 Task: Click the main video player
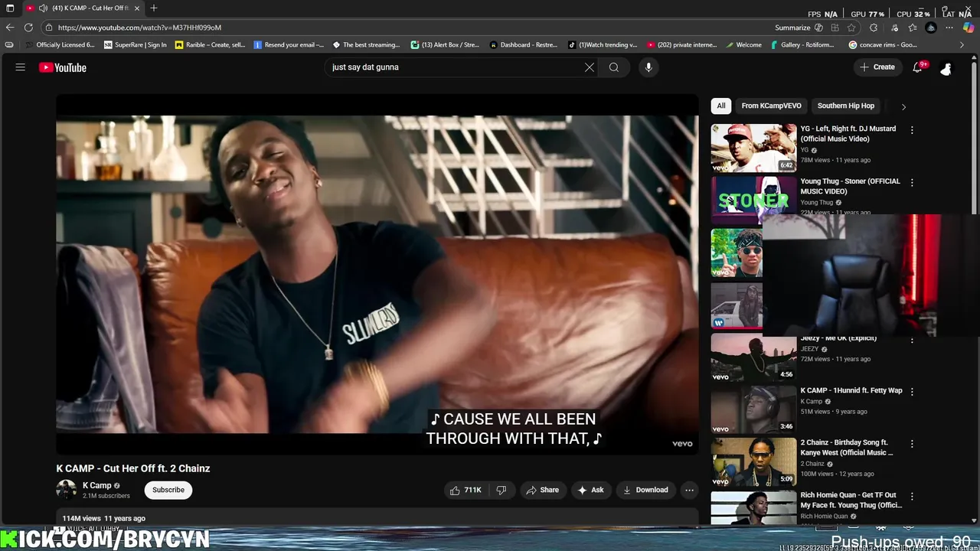[x=377, y=275]
